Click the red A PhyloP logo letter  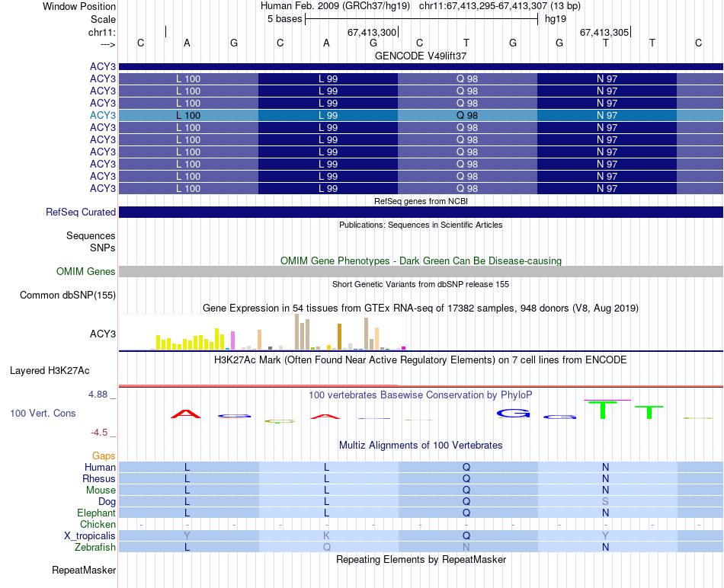click(x=186, y=414)
